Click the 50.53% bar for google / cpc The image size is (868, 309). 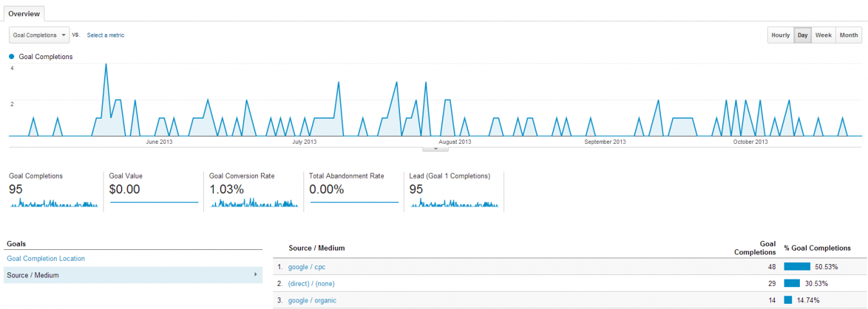point(797,267)
